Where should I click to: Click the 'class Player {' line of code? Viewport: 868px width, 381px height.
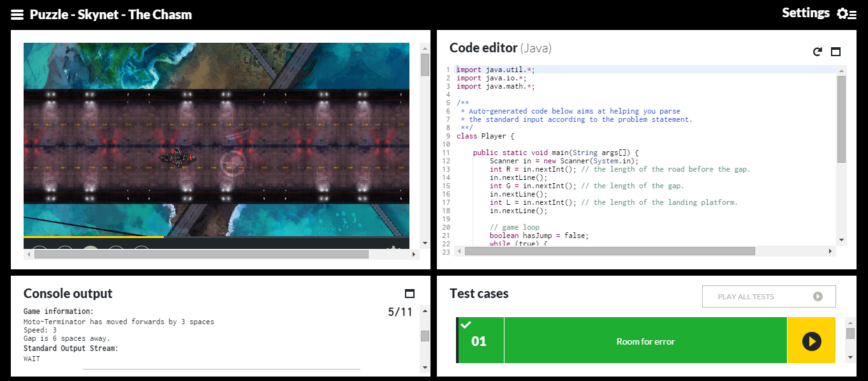tap(485, 136)
